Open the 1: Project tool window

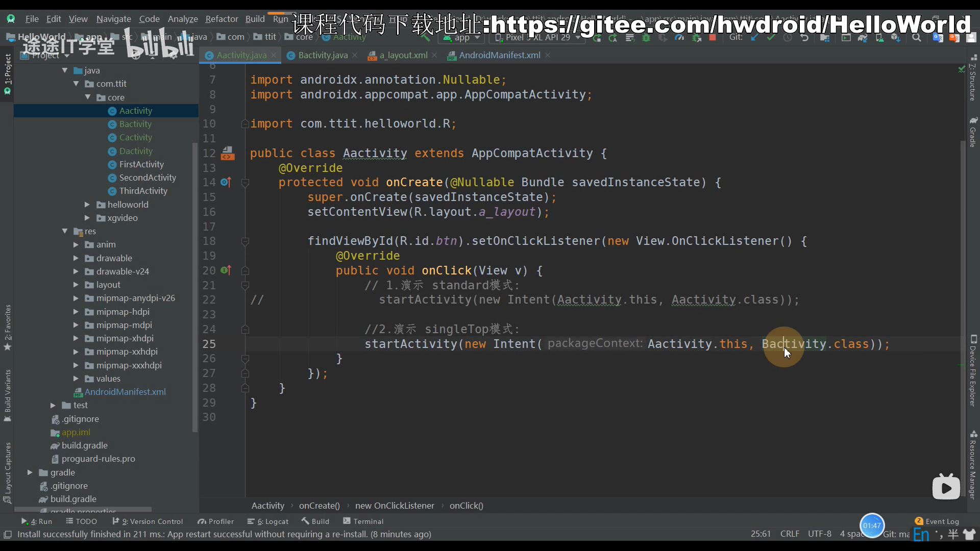[x=7, y=74]
